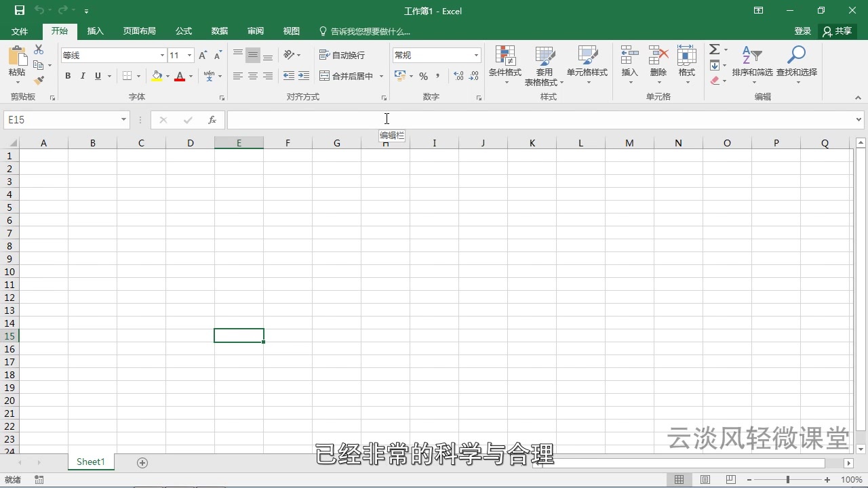The height and width of the screenshot is (488, 868).
Task: Add a new sheet with plus button
Action: click(x=142, y=462)
